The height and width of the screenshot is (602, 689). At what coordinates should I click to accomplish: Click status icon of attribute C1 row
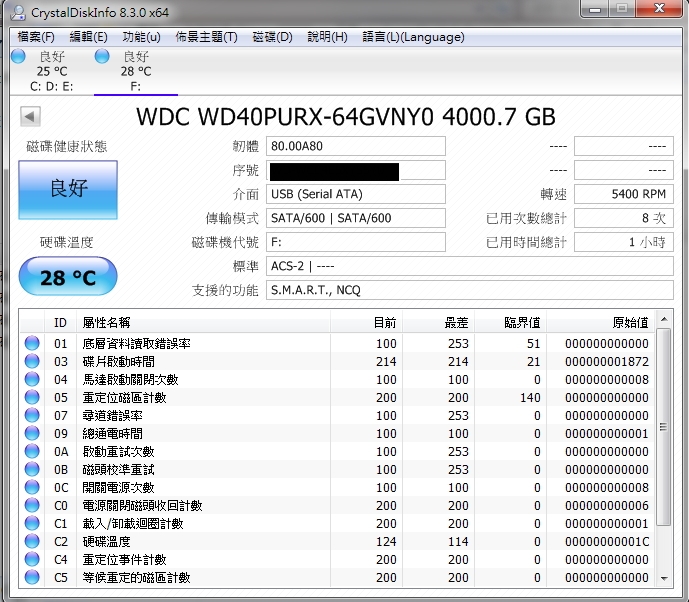pos(32,523)
